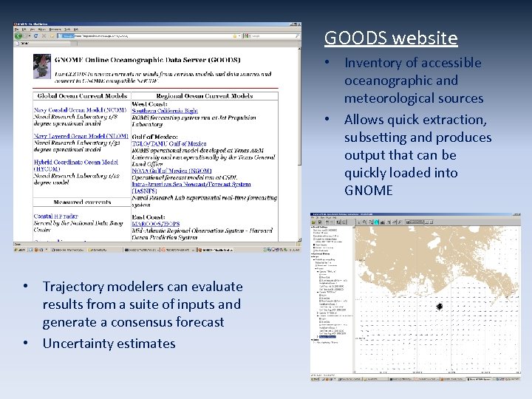Open the MARCOOS/HOPS link
532x399 pixels.
[x=155, y=224]
